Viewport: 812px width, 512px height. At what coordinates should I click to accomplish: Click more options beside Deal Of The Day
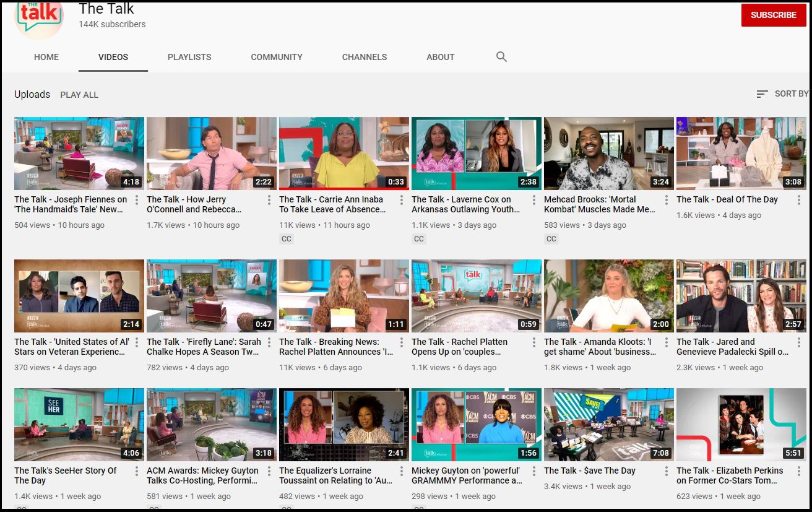click(799, 200)
